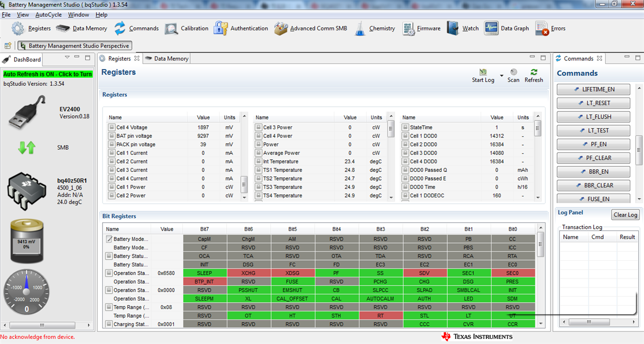Send the FUSE_EN command

click(x=593, y=199)
